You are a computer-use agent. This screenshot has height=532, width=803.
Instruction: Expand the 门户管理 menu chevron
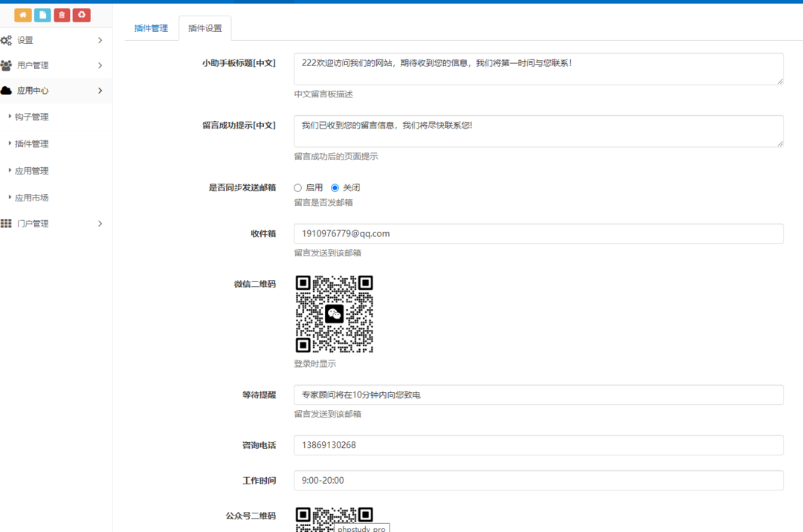(100, 224)
